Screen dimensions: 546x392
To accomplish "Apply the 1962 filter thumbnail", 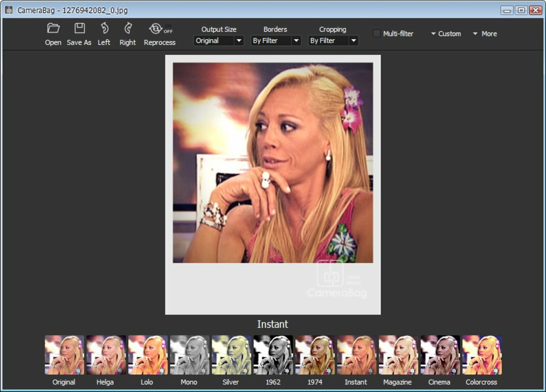I will (x=273, y=355).
